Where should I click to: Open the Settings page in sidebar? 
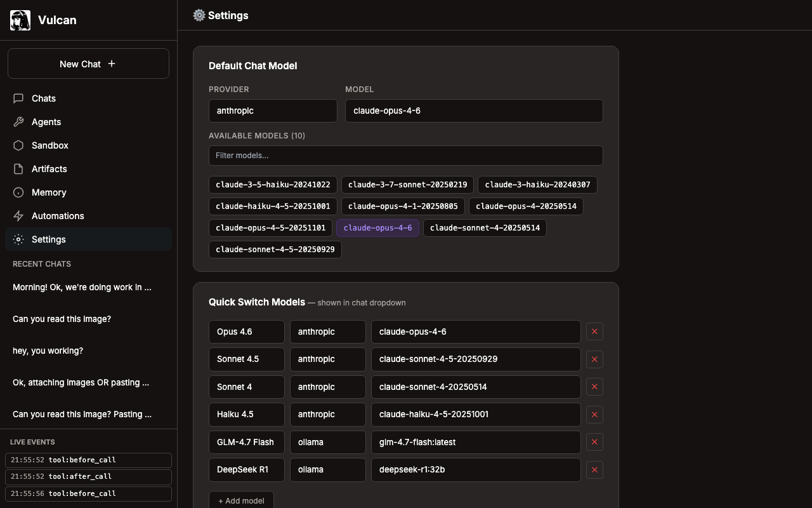[x=49, y=239]
